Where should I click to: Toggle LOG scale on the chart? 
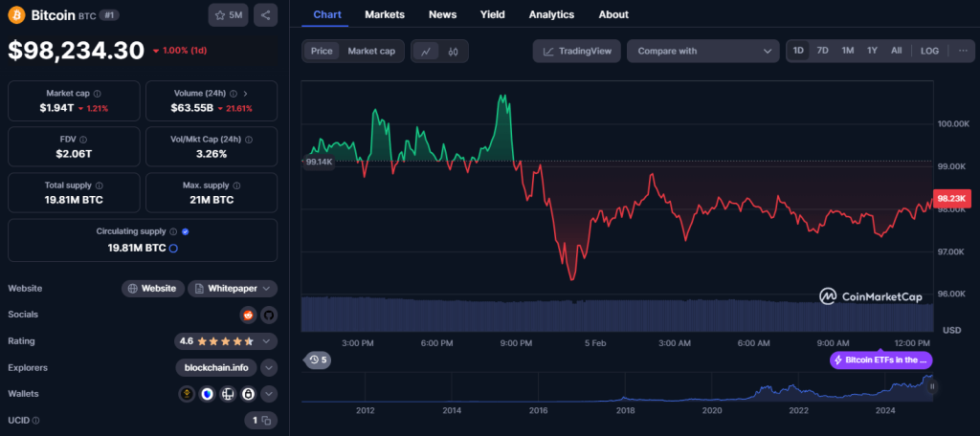coord(929,51)
